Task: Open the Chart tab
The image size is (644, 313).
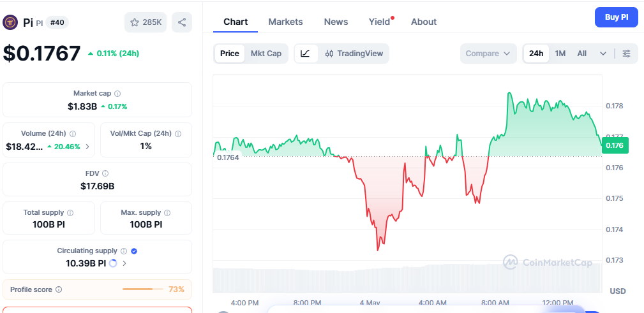Action: tap(236, 22)
